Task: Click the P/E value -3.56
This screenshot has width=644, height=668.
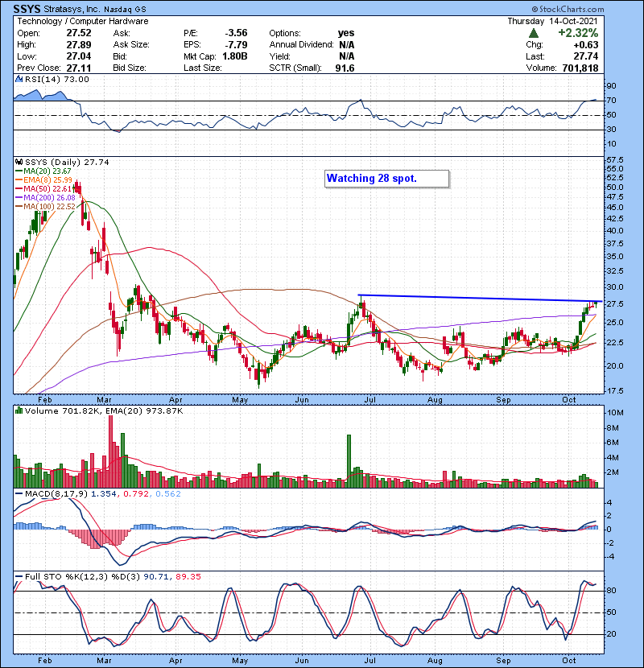Action: point(236,33)
